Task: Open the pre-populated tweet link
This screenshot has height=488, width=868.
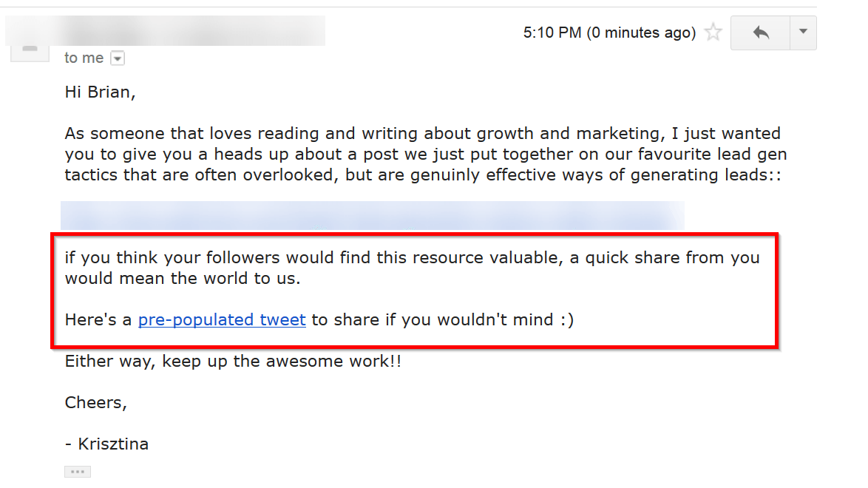Action: click(x=221, y=319)
